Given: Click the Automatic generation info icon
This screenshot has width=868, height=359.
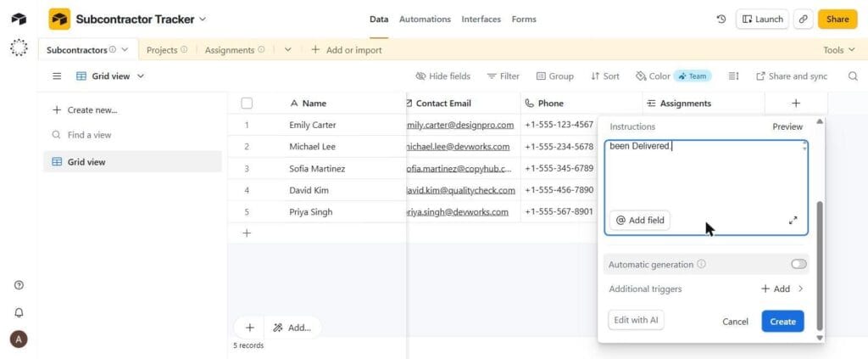Looking at the screenshot, I should 701,264.
